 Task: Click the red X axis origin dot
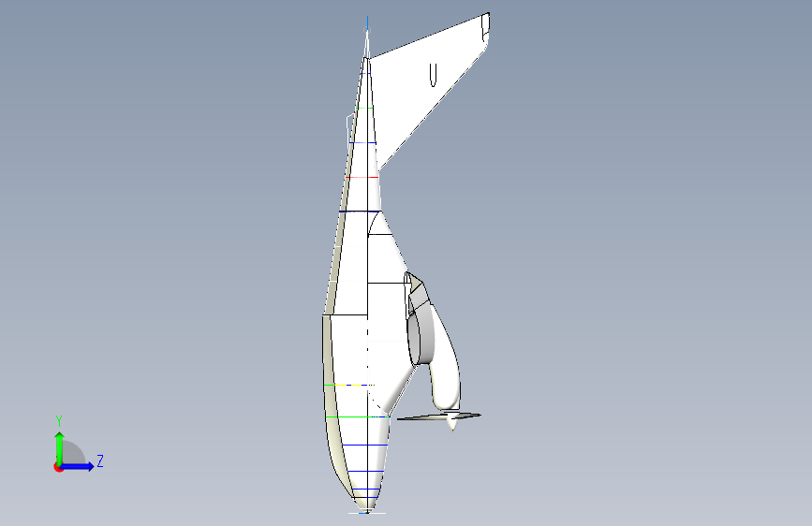tap(58, 468)
